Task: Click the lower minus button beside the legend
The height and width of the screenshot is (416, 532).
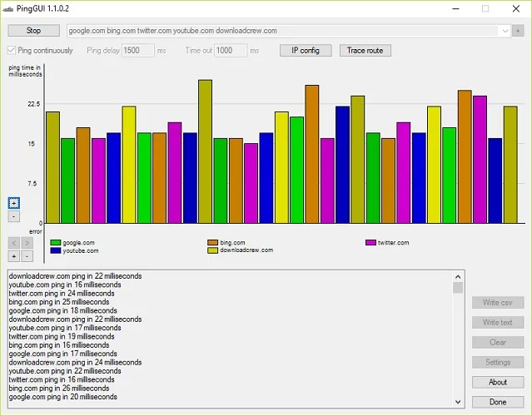Action: [27, 256]
